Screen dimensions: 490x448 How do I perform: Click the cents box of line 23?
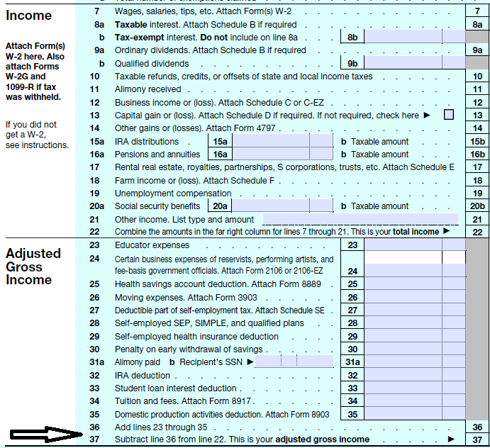pos(454,245)
